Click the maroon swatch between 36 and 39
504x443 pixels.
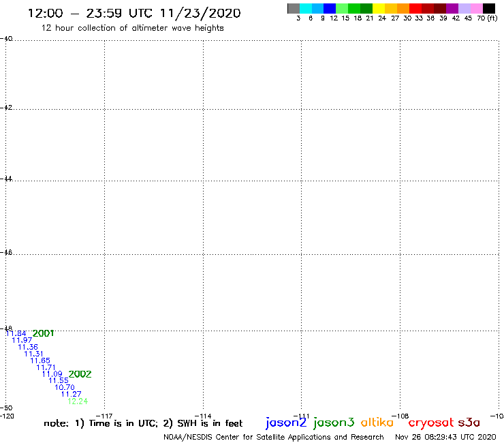pos(440,8)
